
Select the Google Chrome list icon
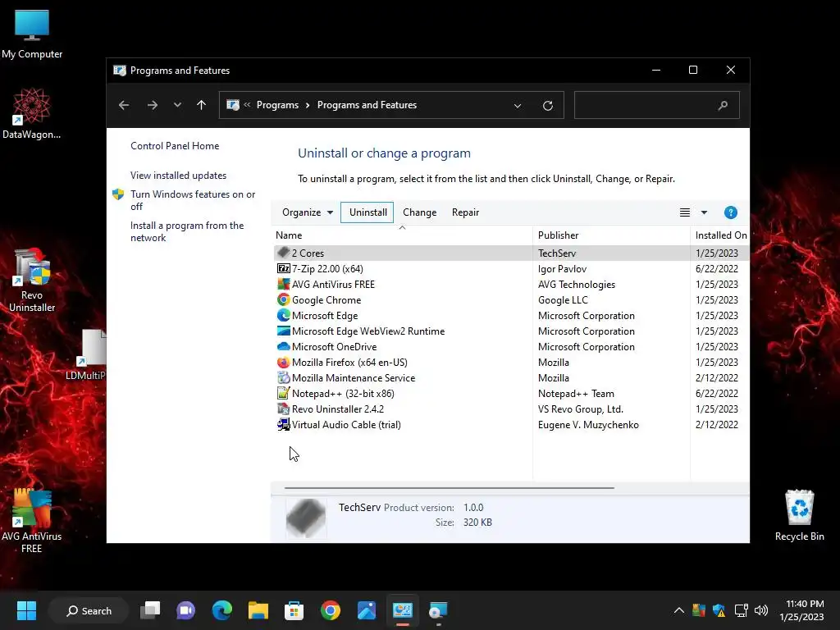tap(283, 299)
